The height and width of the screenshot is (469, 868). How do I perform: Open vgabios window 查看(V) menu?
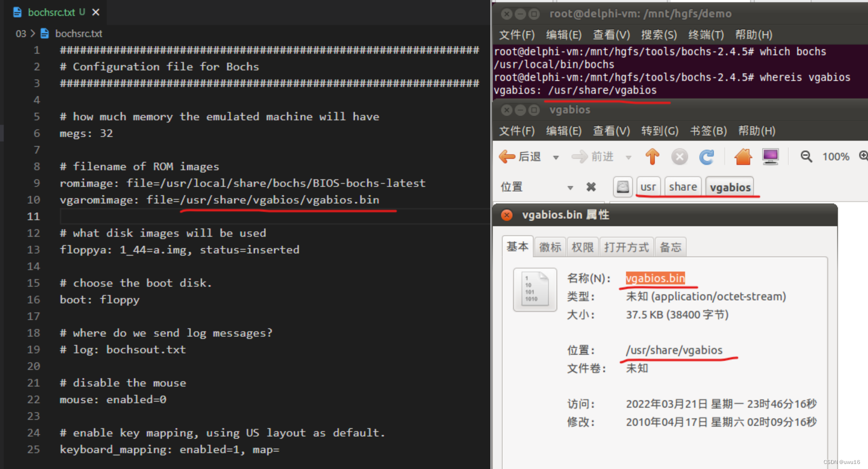tap(611, 131)
